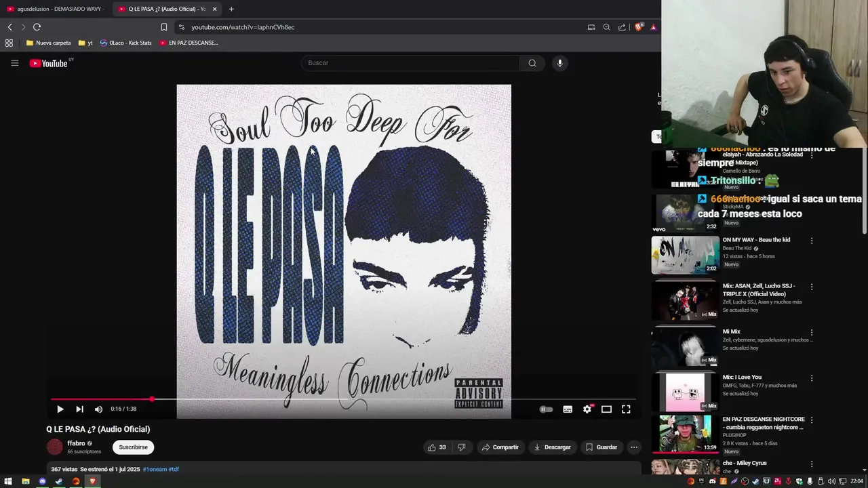Click the install app icon in address bar
The image size is (868, 488).
click(591, 27)
